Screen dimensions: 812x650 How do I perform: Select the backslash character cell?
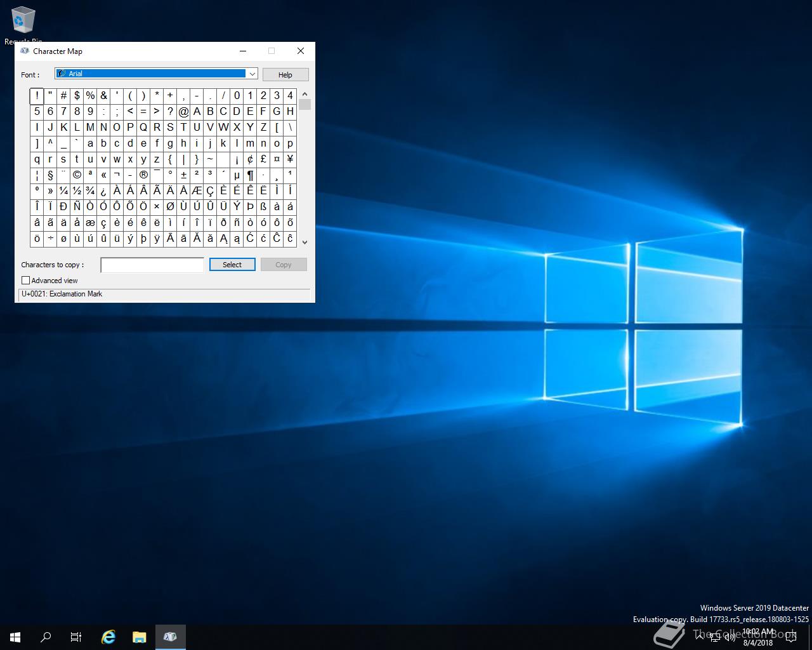290,128
